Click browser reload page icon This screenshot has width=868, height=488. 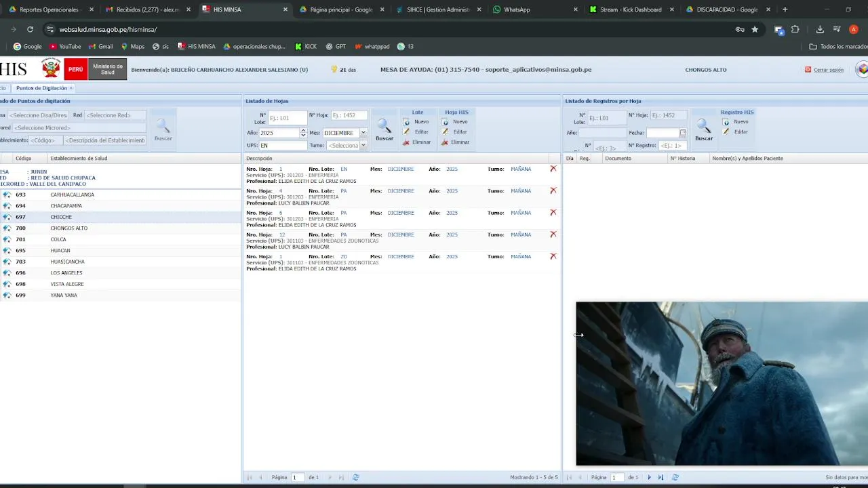(x=30, y=29)
